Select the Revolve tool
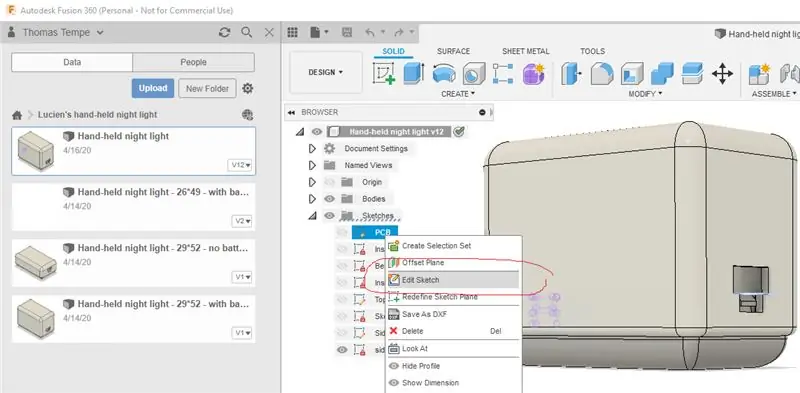This screenshot has height=393, width=800. [444, 73]
